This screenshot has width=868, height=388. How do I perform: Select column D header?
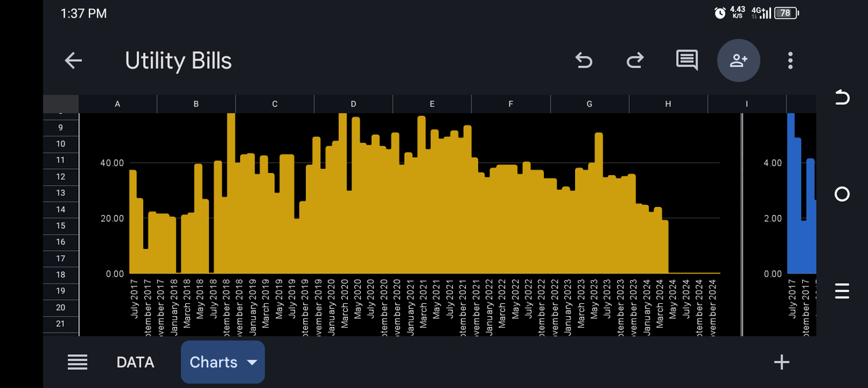click(x=354, y=104)
